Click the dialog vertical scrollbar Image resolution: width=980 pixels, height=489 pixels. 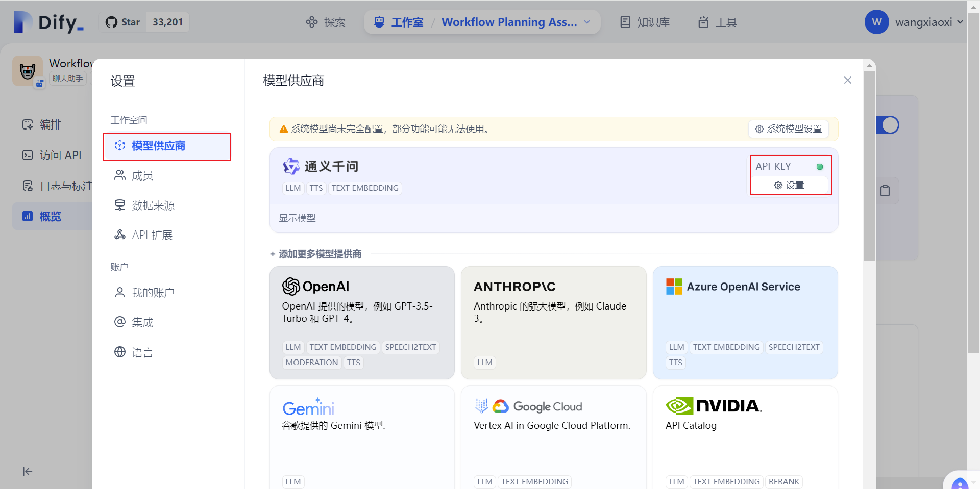(x=870, y=166)
